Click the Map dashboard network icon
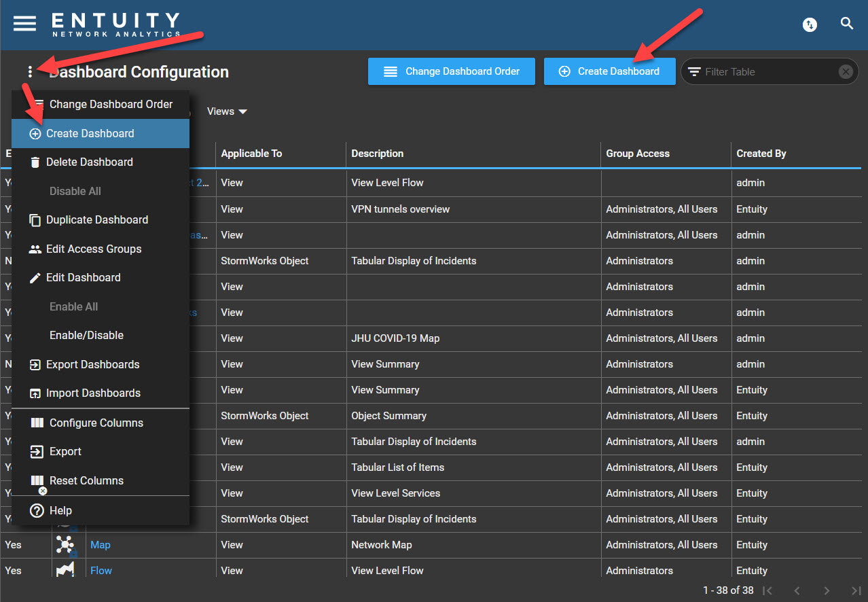This screenshot has height=602, width=868. tap(65, 545)
